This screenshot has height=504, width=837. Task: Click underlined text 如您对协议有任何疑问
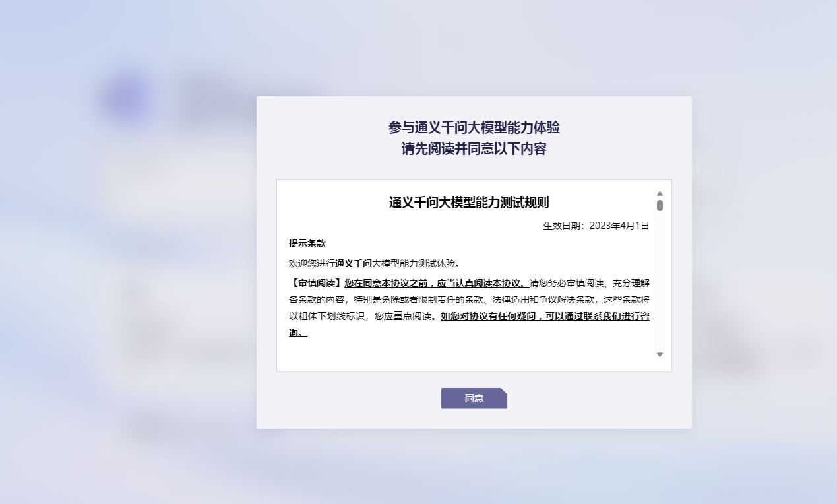pyautogui.click(x=487, y=316)
